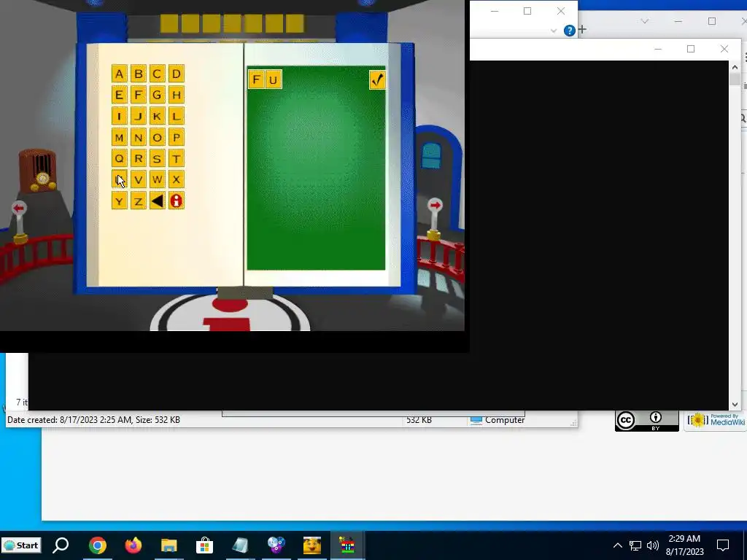Image resolution: width=747 pixels, height=560 pixels.
Task: Open Microsoft Store from the taskbar
Action: click(x=204, y=545)
